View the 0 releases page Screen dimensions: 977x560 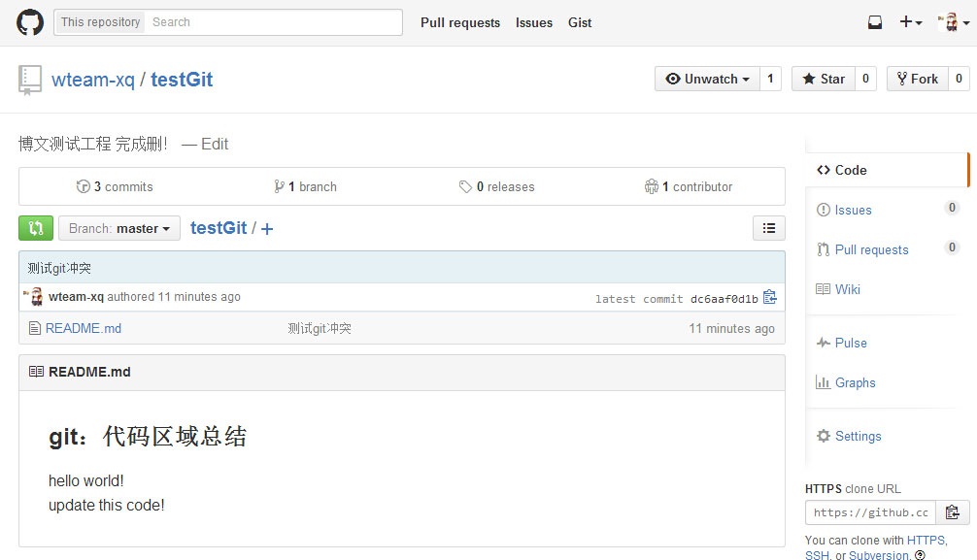click(x=496, y=187)
